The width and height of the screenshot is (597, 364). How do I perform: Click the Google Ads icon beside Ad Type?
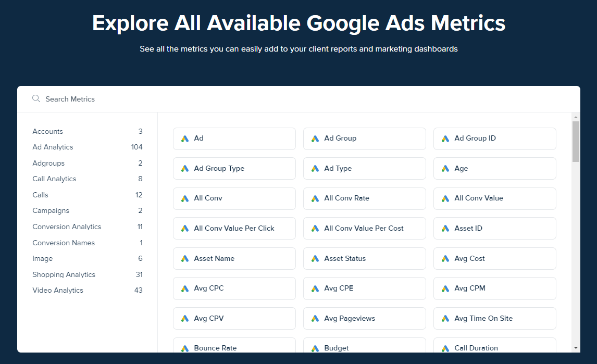tap(315, 169)
